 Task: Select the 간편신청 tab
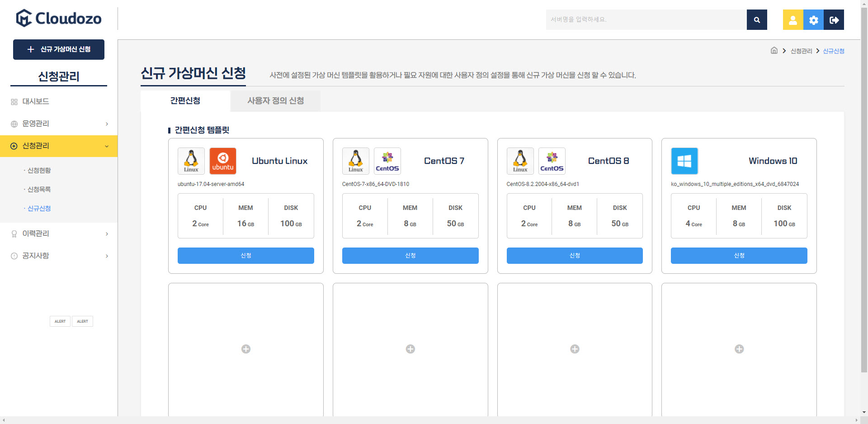point(185,101)
